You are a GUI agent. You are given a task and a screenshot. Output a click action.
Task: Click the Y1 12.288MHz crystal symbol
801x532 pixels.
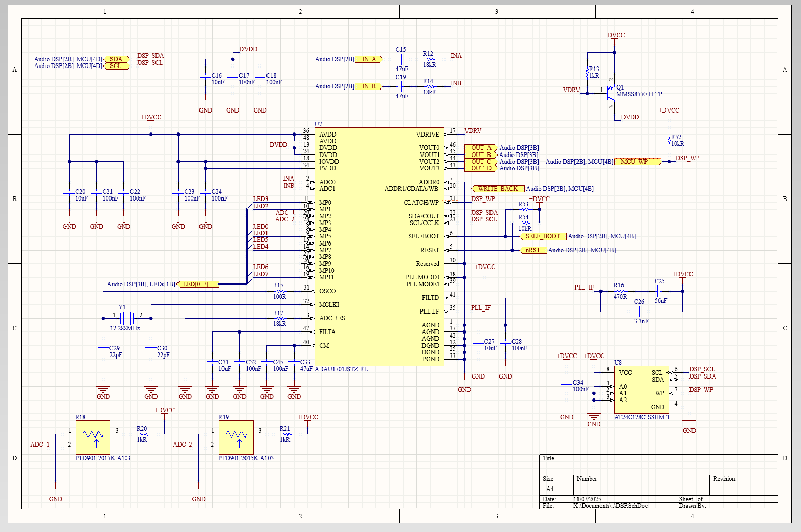point(127,318)
